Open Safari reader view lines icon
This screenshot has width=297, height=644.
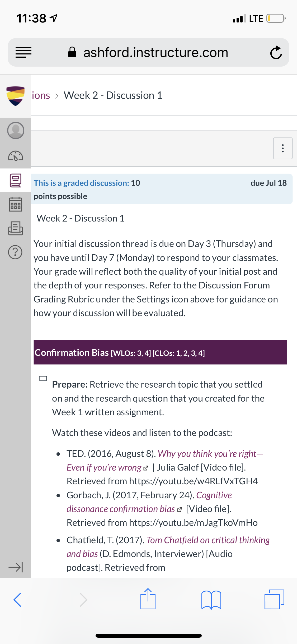23,52
